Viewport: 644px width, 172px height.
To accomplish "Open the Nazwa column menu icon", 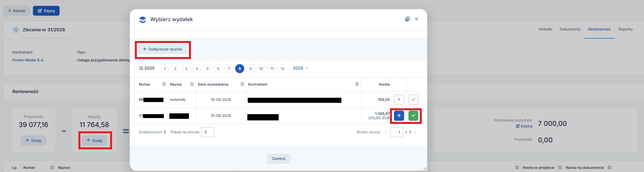I will click(192, 84).
